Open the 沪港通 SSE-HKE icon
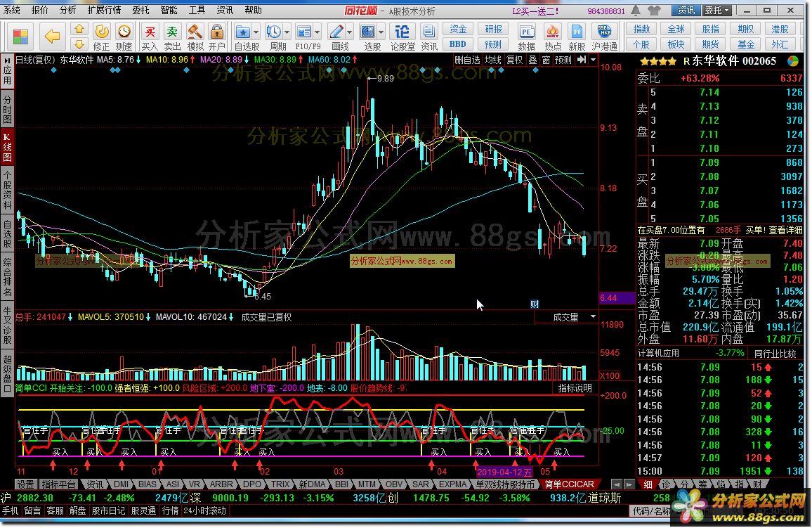This screenshot has width=812, height=528. [604, 37]
